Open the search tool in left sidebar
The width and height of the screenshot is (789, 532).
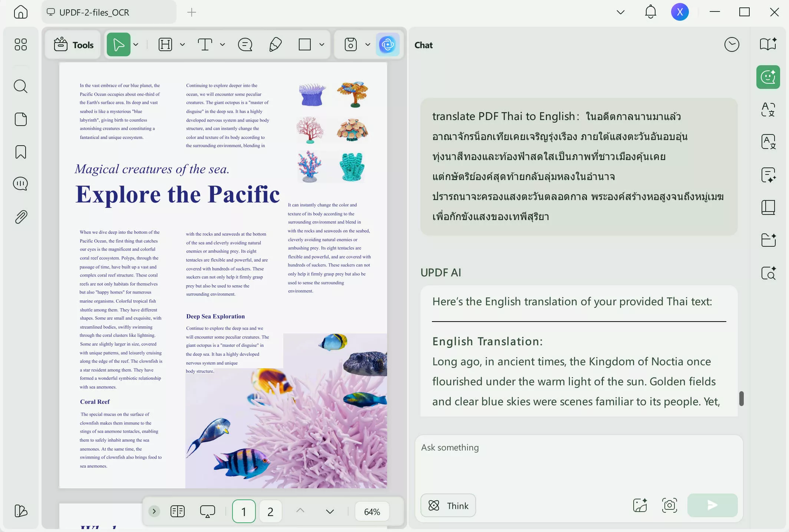(20, 86)
